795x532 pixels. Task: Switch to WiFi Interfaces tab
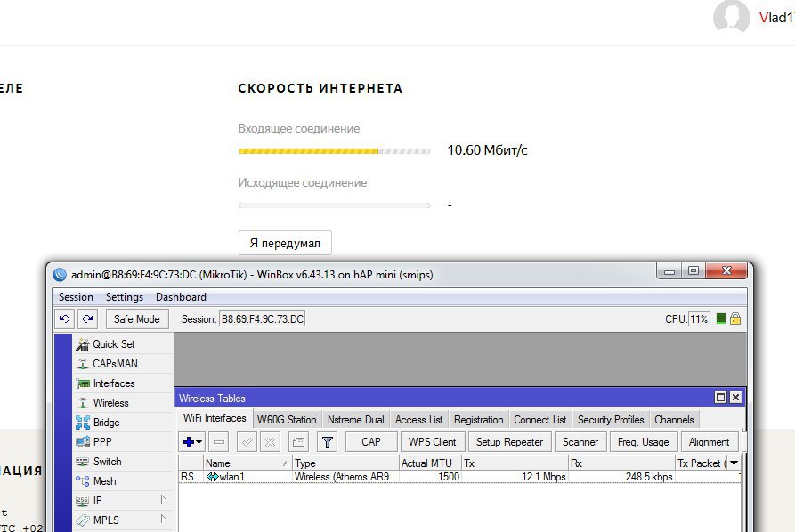click(215, 418)
